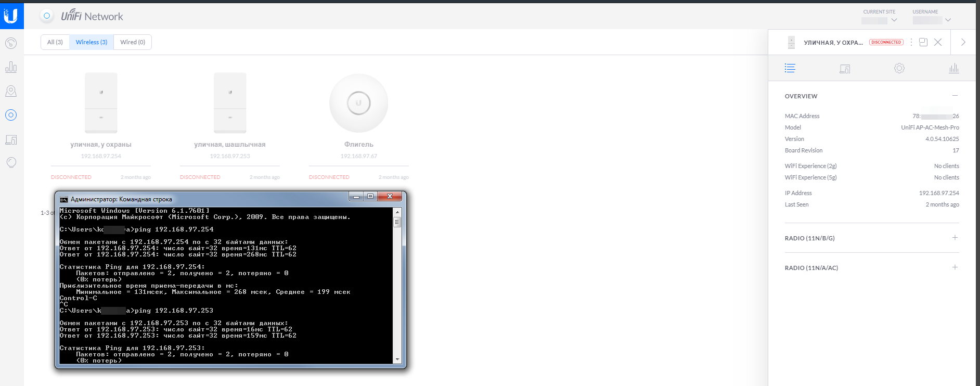980x386 pixels.
Task: Collapse the Overview section
Action: pyautogui.click(x=955, y=96)
